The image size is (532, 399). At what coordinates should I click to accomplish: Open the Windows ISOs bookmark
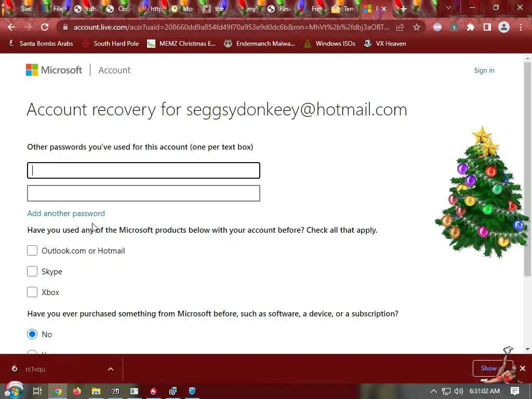pyautogui.click(x=330, y=44)
